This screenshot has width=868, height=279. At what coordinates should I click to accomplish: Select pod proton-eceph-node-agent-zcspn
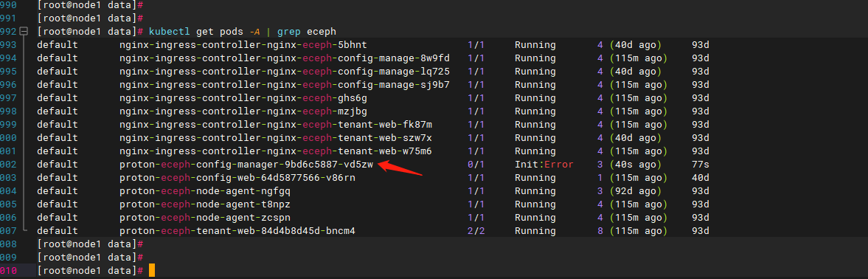coord(205,218)
